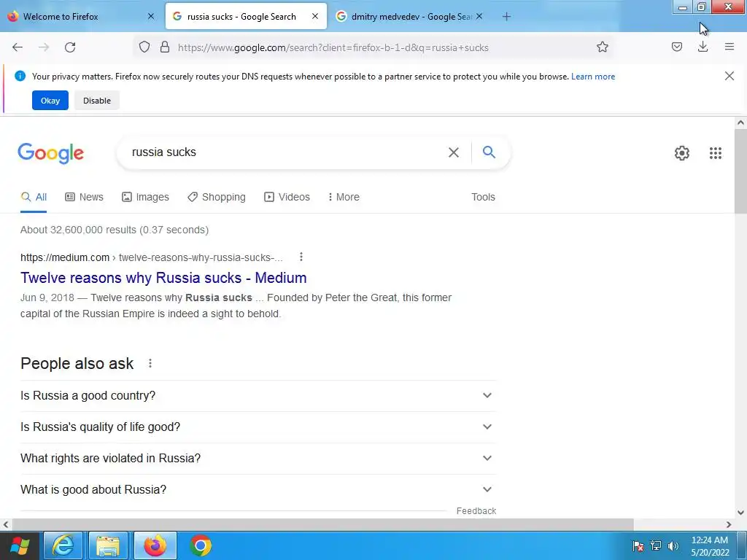Screen dimensions: 747x560
Task: Open network status tray icon
Action: pos(656,545)
